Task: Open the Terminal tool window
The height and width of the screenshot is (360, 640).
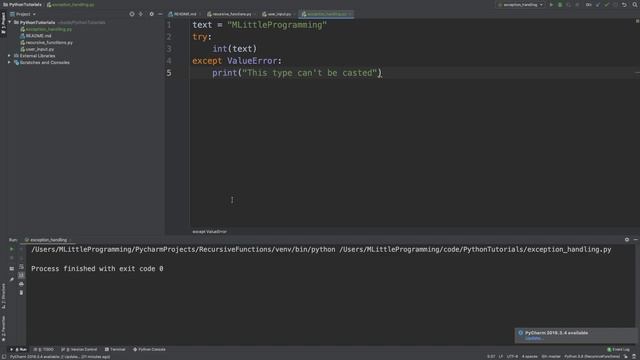Action: click(115, 349)
